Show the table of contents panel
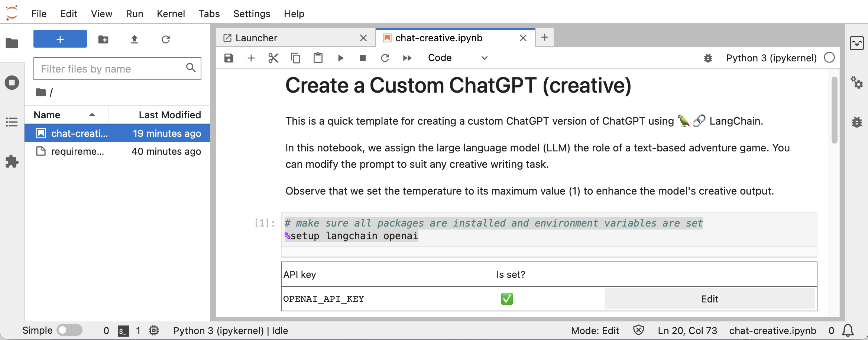Image resolution: width=868 pixels, height=340 pixels. click(x=12, y=122)
